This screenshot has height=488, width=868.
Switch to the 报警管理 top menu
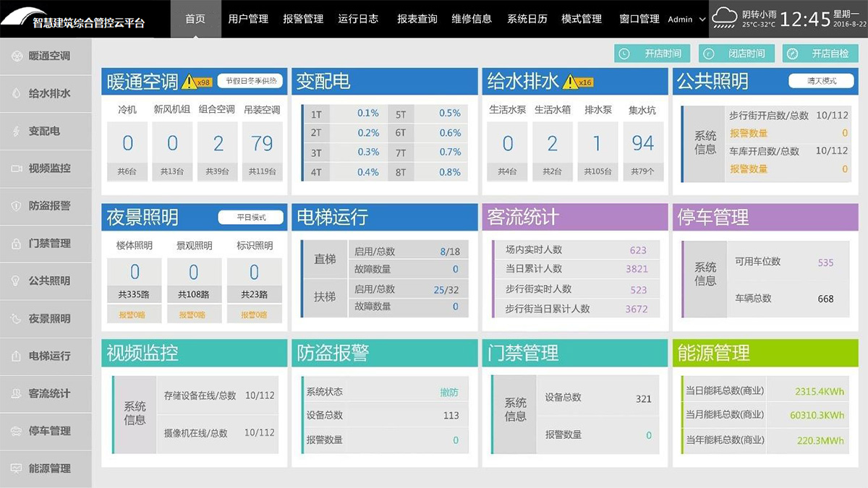tap(303, 19)
